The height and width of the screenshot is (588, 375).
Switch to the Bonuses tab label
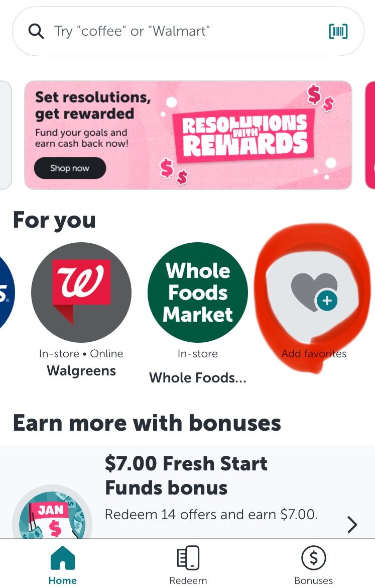click(314, 580)
